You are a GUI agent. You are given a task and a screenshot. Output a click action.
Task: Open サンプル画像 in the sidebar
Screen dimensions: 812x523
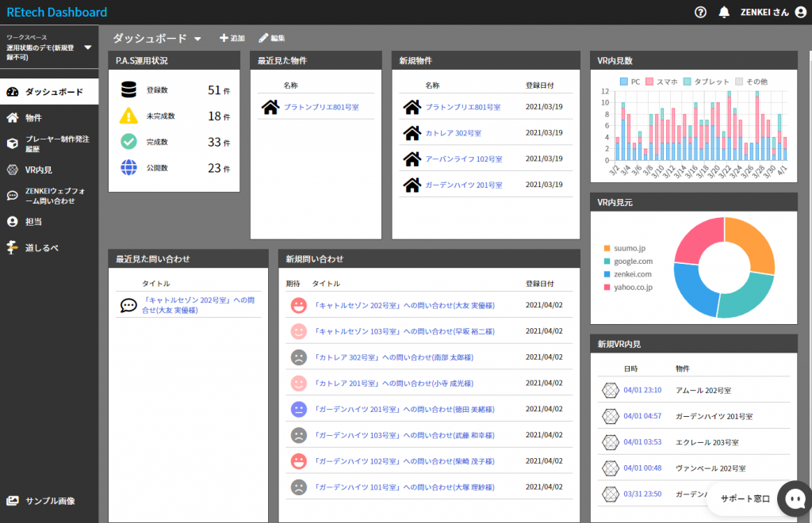point(49,500)
